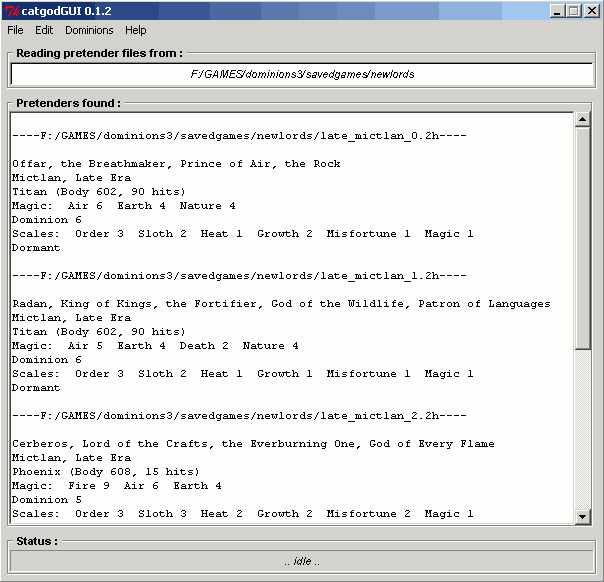
Task: Maximize the catgodGUI window
Action: pos(574,10)
